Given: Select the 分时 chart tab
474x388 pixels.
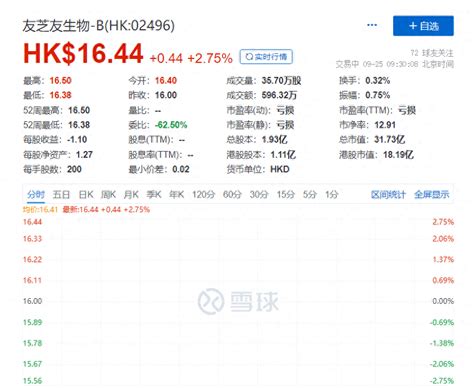Looking at the screenshot, I should (x=36, y=194).
